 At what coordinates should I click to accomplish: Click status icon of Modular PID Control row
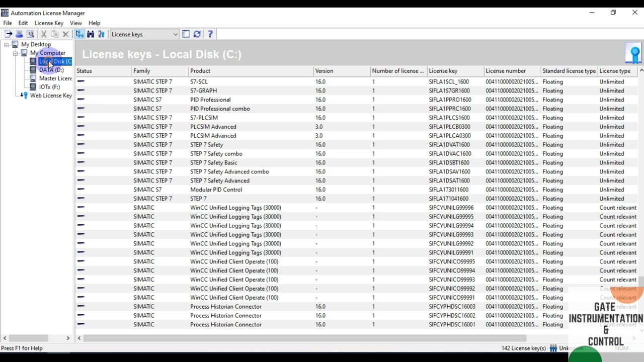point(80,190)
